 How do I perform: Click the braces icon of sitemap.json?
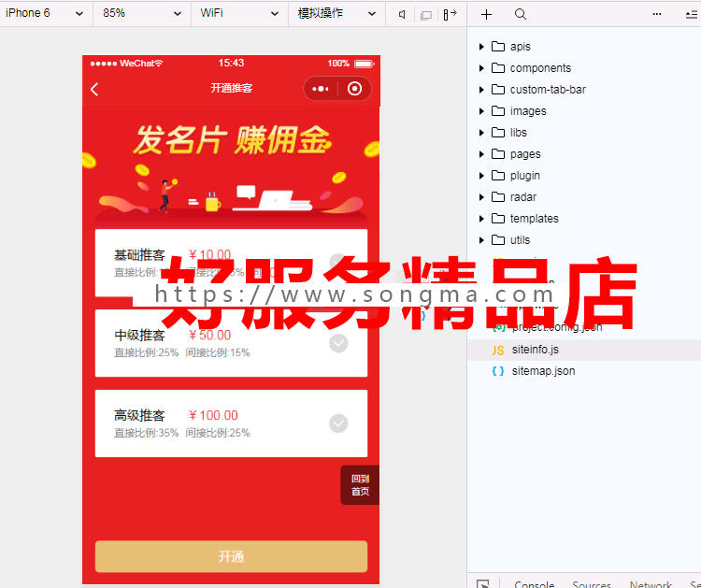coord(498,371)
